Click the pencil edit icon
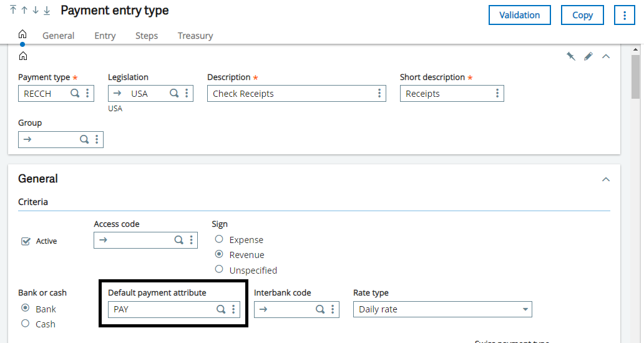644x343 pixels. click(x=588, y=56)
